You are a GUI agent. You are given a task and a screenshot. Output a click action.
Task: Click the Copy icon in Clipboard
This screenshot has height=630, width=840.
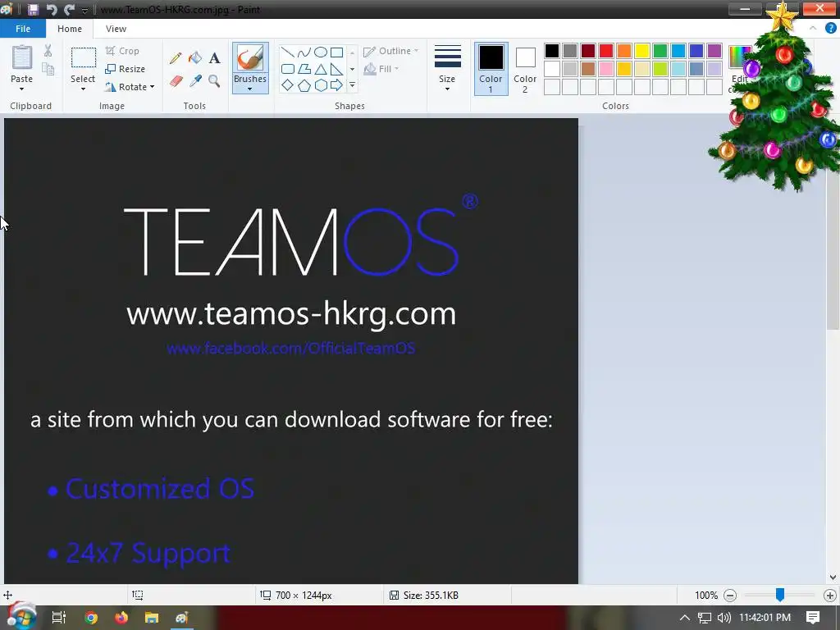(48, 69)
